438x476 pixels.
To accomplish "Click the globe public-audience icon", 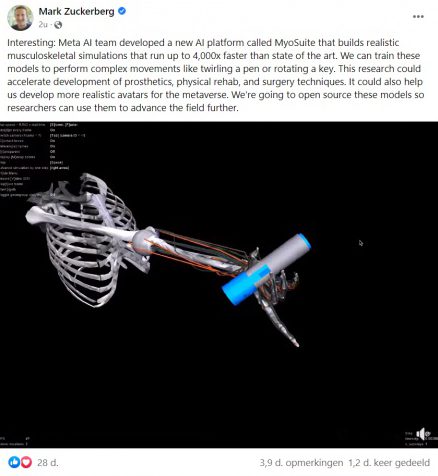I will 58,25.
